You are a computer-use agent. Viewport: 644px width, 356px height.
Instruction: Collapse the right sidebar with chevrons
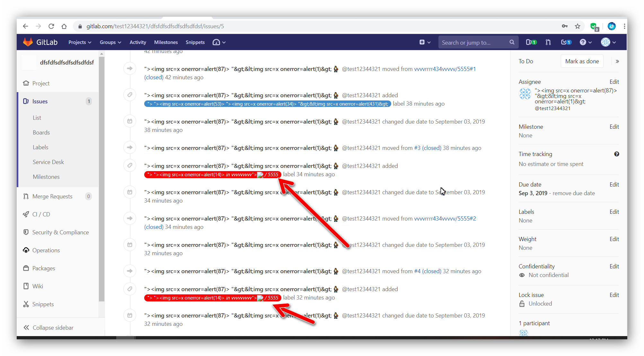pyautogui.click(x=617, y=61)
